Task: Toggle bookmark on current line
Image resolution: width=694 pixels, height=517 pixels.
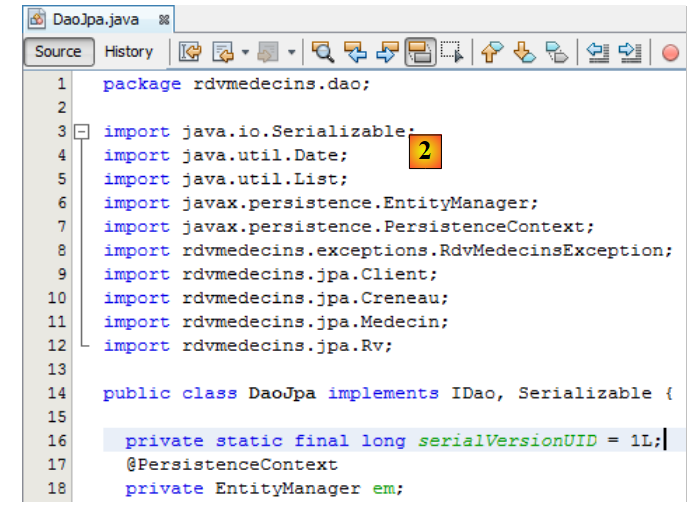Action: tap(557, 53)
